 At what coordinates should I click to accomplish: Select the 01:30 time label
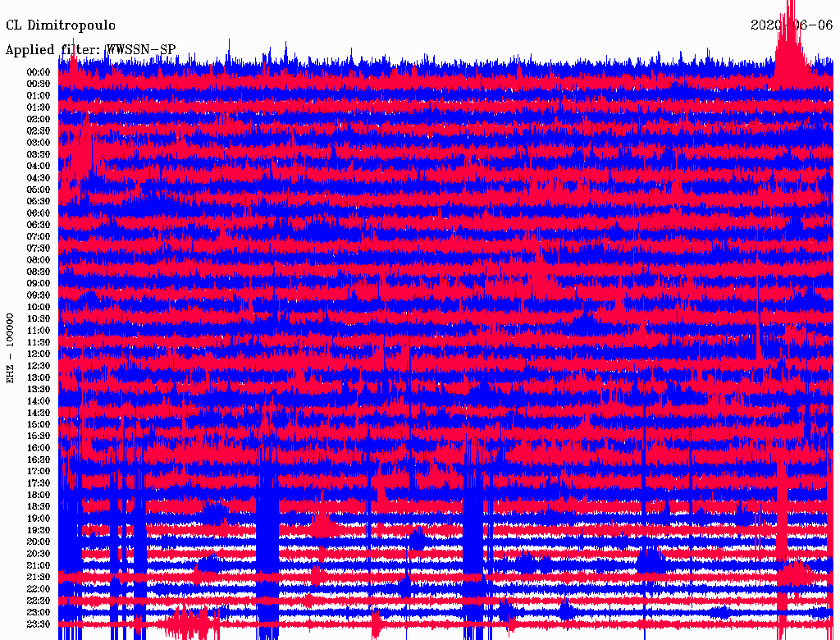click(x=39, y=107)
